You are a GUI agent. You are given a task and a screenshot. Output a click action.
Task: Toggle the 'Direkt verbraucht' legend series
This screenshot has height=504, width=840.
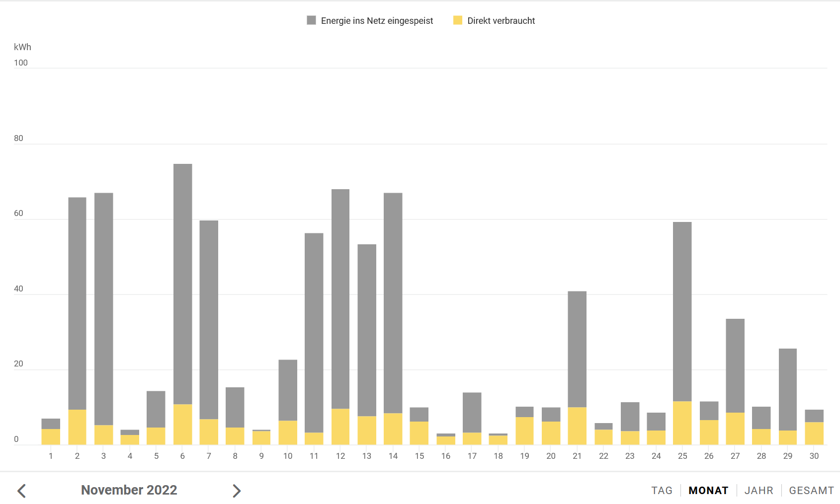[x=494, y=20]
